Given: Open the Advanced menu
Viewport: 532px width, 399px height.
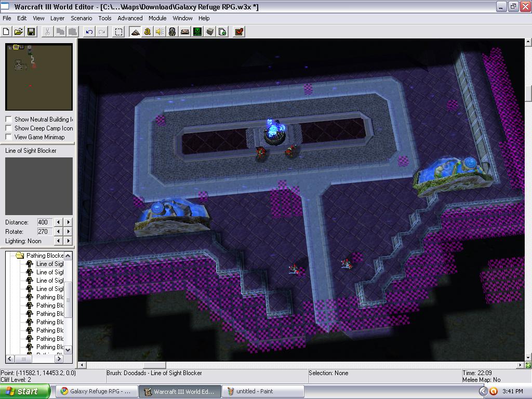Looking at the screenshot, I should tap(130, 18).
